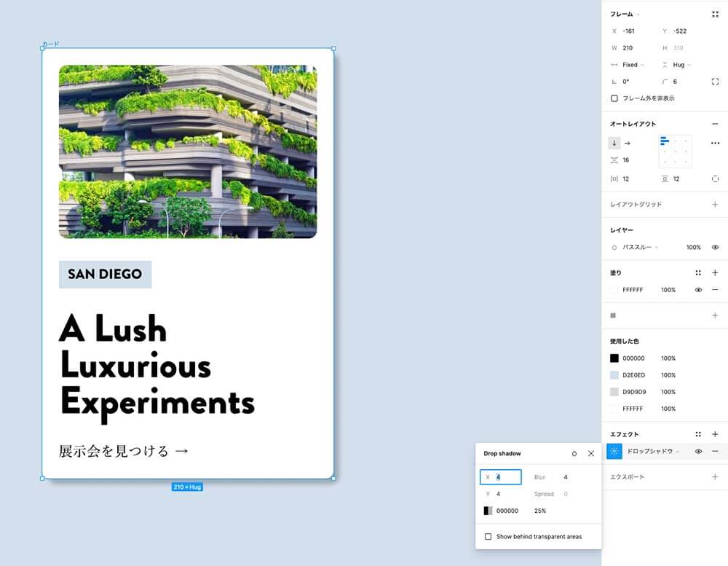Click the カード frame label above the card
The height and width of the screenshot is (566, 728).
(x=51, y=44)
